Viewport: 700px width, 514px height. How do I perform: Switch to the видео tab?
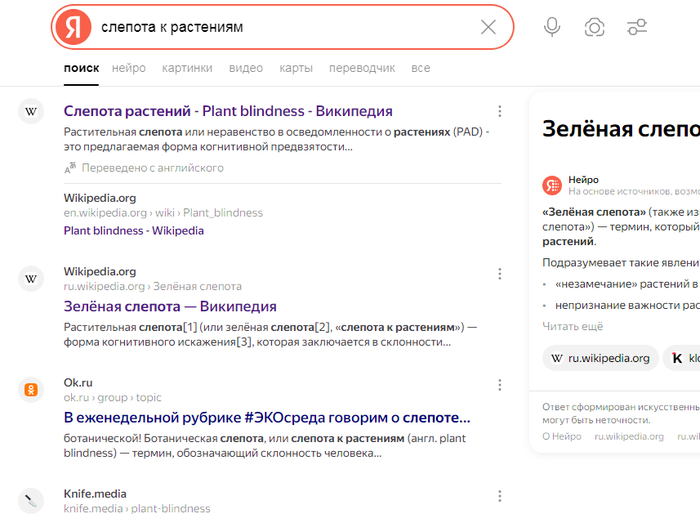pyautogui.click(x=246, y=68)
